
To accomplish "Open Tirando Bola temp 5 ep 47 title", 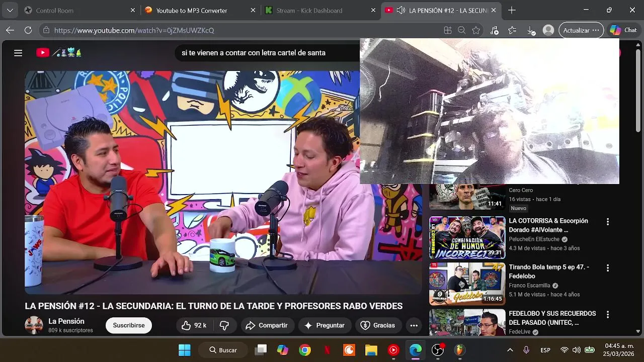I will click(x=549, y=271).
